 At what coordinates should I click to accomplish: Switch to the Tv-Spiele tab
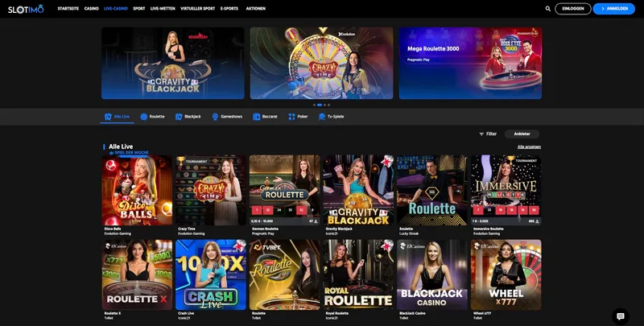tap(331, 117)
